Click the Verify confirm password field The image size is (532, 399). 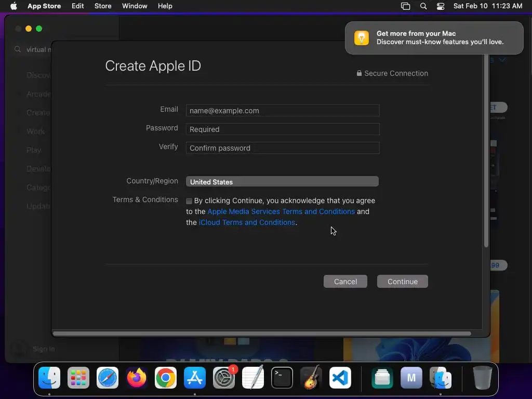click(x=283, y=148)
